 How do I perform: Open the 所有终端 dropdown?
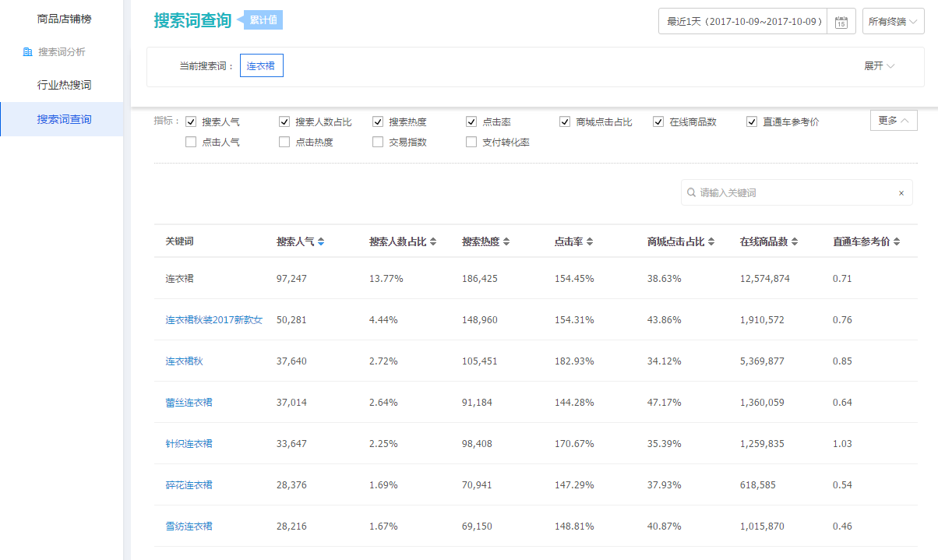tap(893, 22)
